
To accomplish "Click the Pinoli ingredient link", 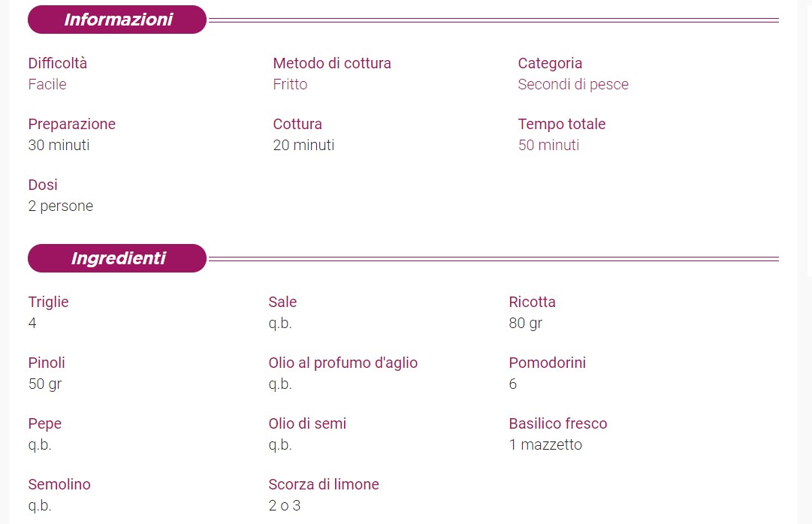I will point(47,363).
